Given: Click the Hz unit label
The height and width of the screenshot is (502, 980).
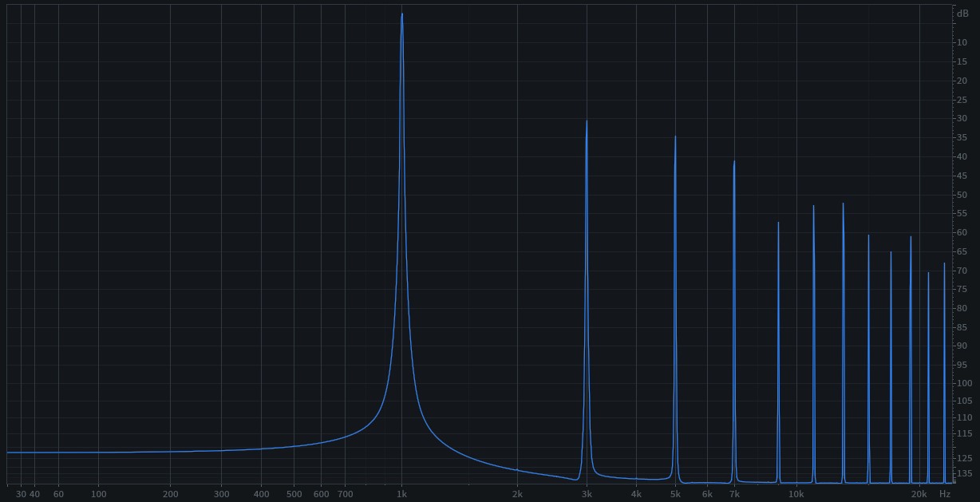Looking at the screenshot, I should pyautogui.click(x=945, y=494).
